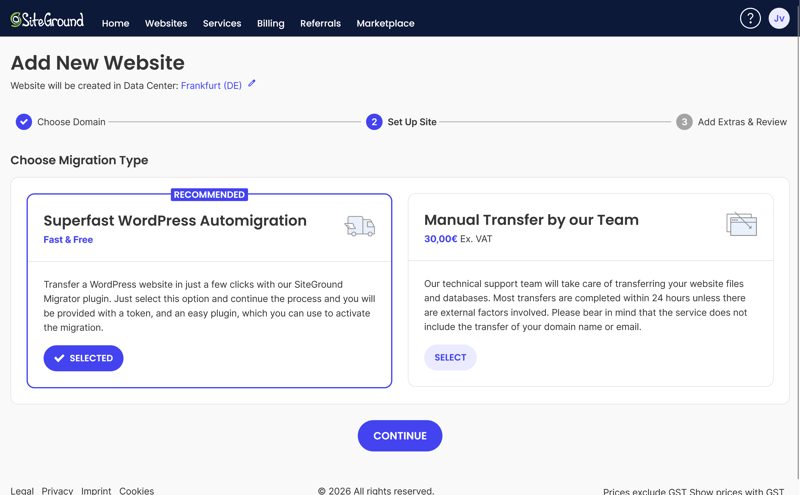This screenshot has width=800, height=495.
Task: Click the step 3 Add Extras circle
Action: (684, 122)
